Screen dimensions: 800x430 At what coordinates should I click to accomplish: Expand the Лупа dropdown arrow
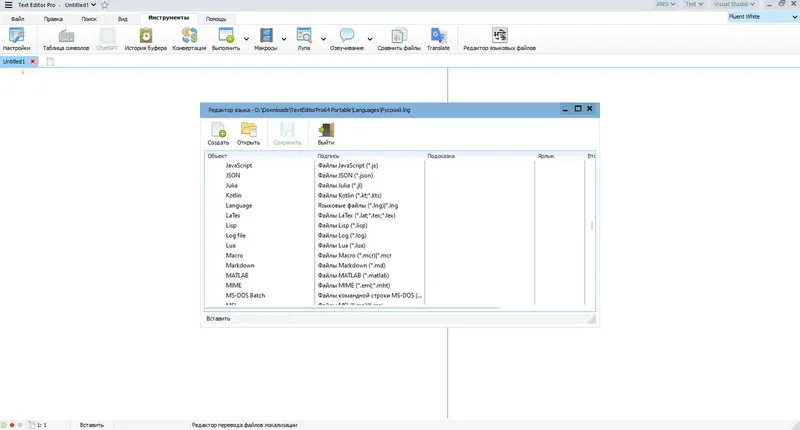pyautogui.click(x=323, y=39)
